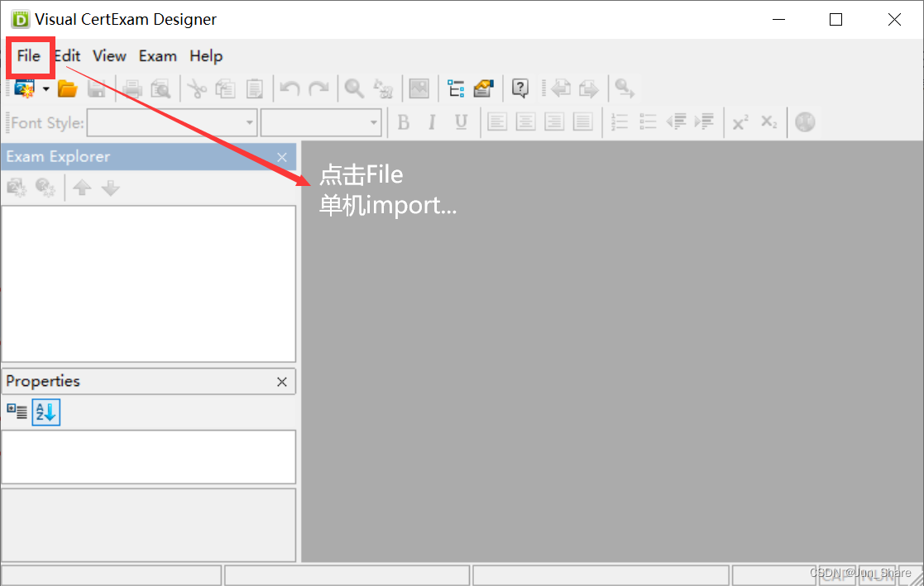Click Add Section icon in Exam Explorer
Viewport: 924px width, 586px height.
17,188
